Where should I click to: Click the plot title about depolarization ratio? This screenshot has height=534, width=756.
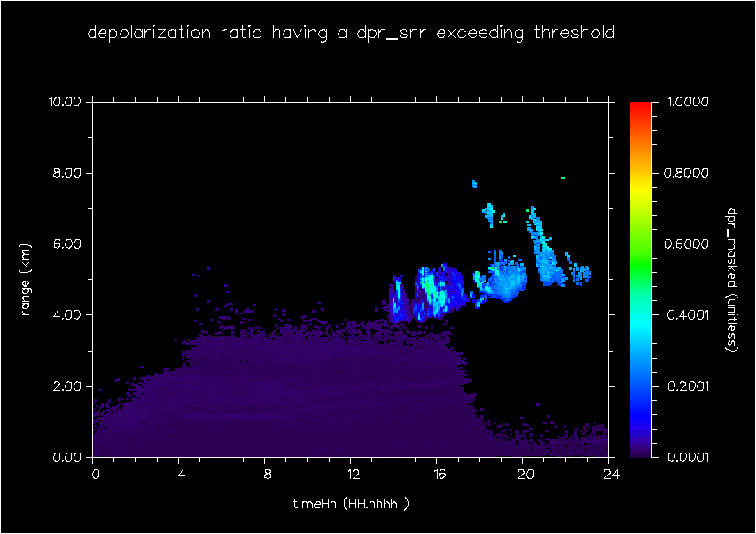[351, 34]
